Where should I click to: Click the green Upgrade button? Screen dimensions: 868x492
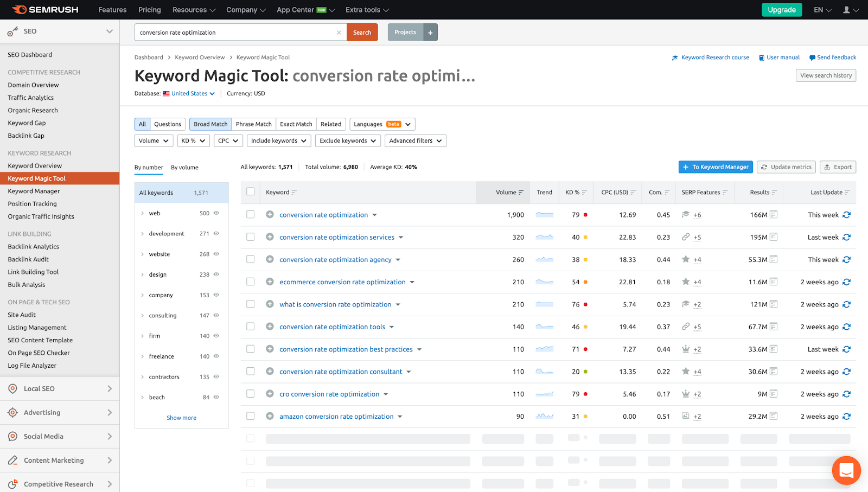tap(782, 10)
